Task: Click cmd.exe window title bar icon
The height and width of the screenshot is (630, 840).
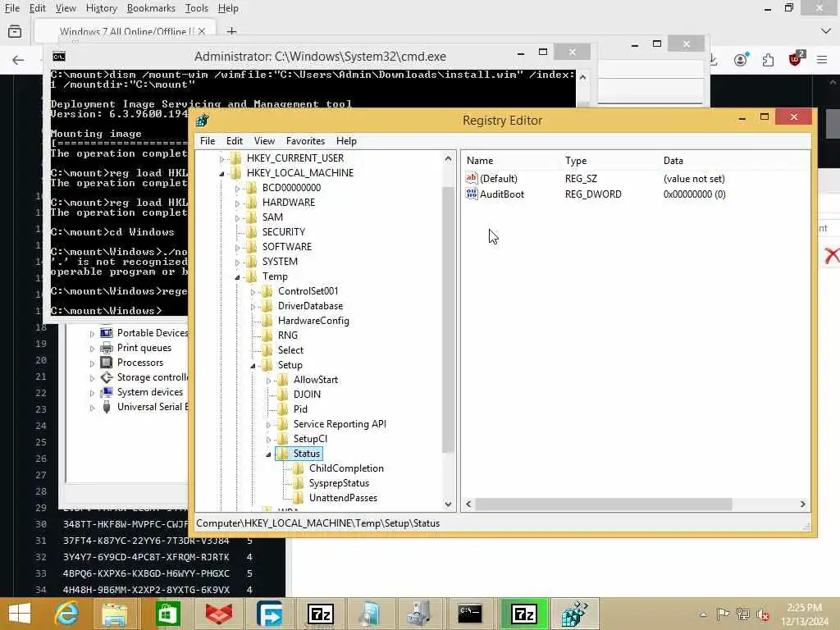Action: coord(59,57)
